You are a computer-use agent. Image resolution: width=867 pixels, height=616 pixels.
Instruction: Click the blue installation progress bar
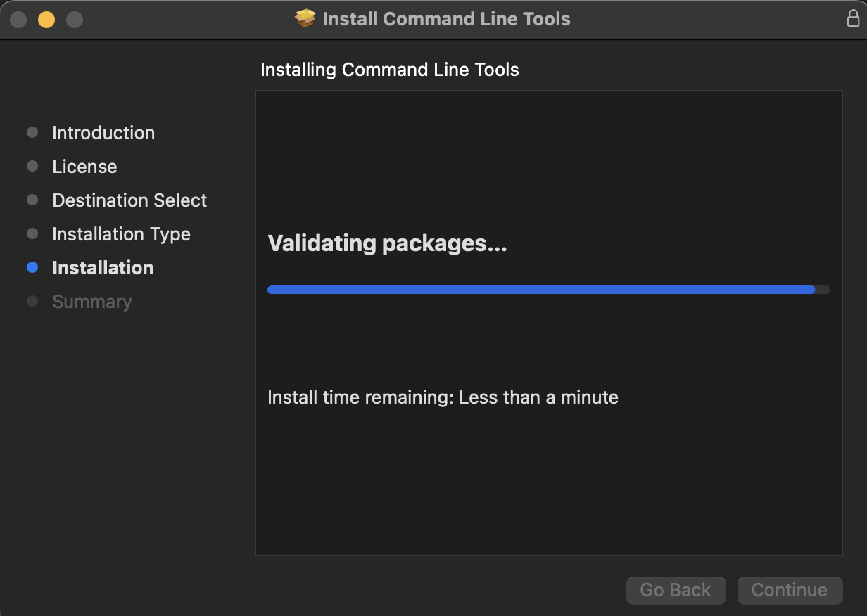tap(549, 290)
